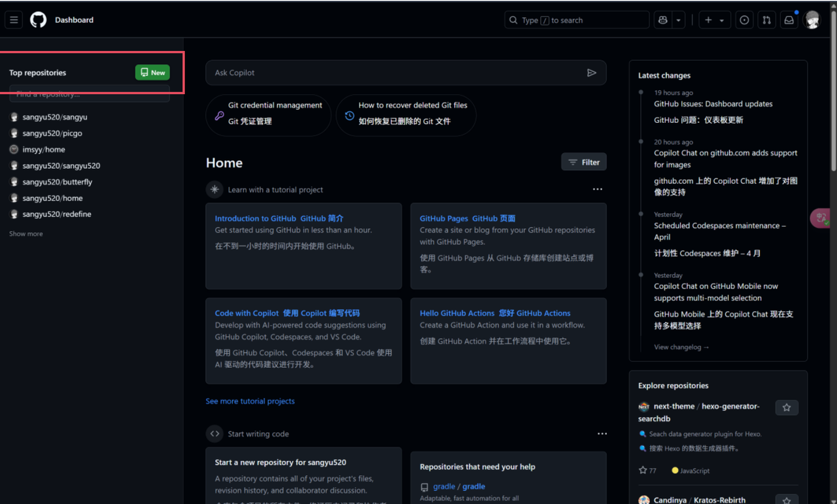
Task: Open next-theme / hexo-generator-searchdb repository
Action: [x=699, y=412]
